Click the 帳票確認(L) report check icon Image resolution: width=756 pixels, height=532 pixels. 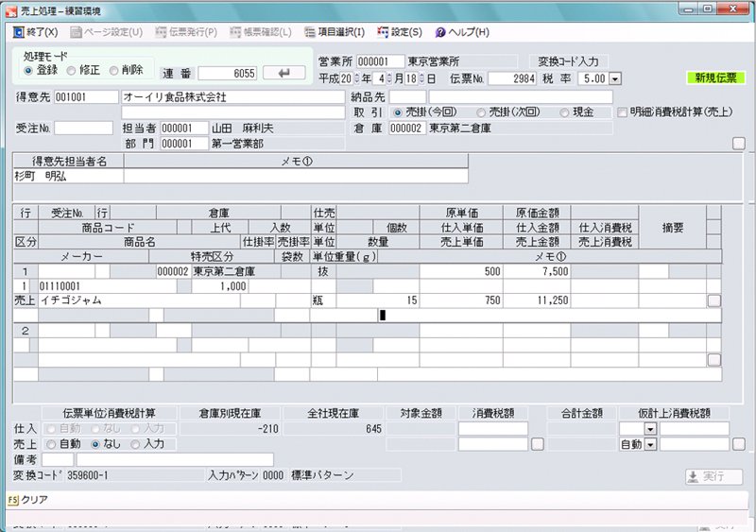point(234,32)
